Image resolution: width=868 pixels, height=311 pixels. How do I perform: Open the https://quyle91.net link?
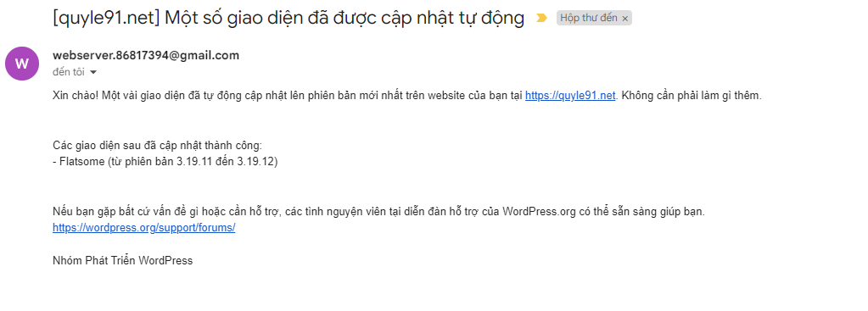click(x=570, y=96)
